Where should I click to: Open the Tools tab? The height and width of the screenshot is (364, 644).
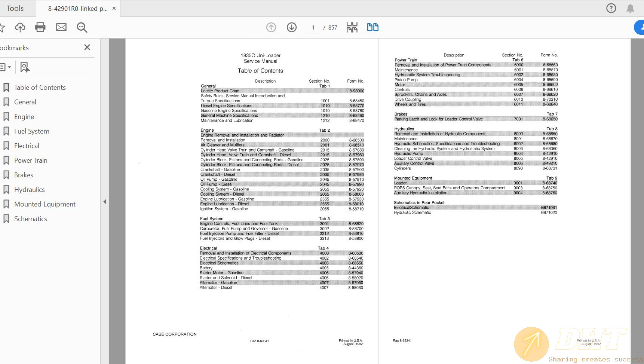click(15, 8)
